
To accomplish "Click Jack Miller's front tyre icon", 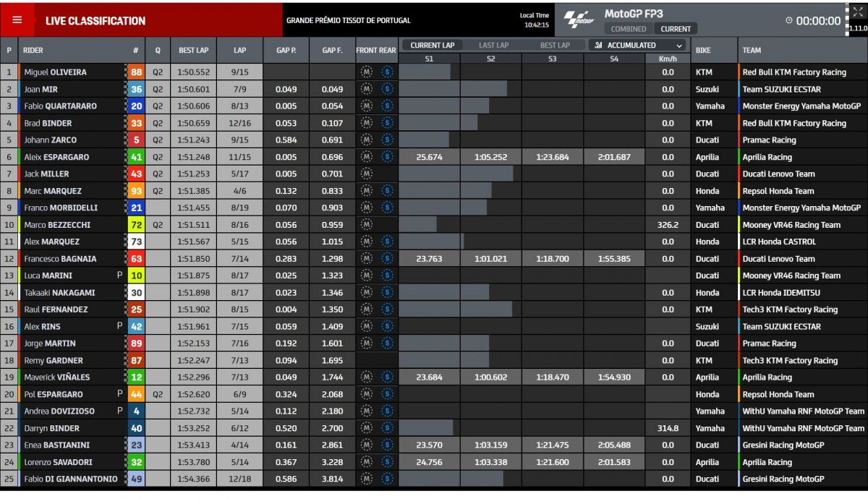I will [366, 174].
